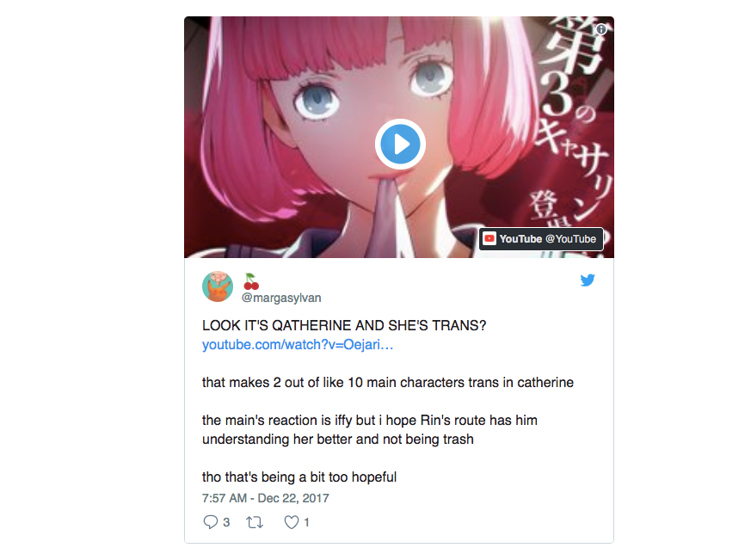
Task: Open the youtube.com/watch?v=Oejari link
Action: [298, 344]
